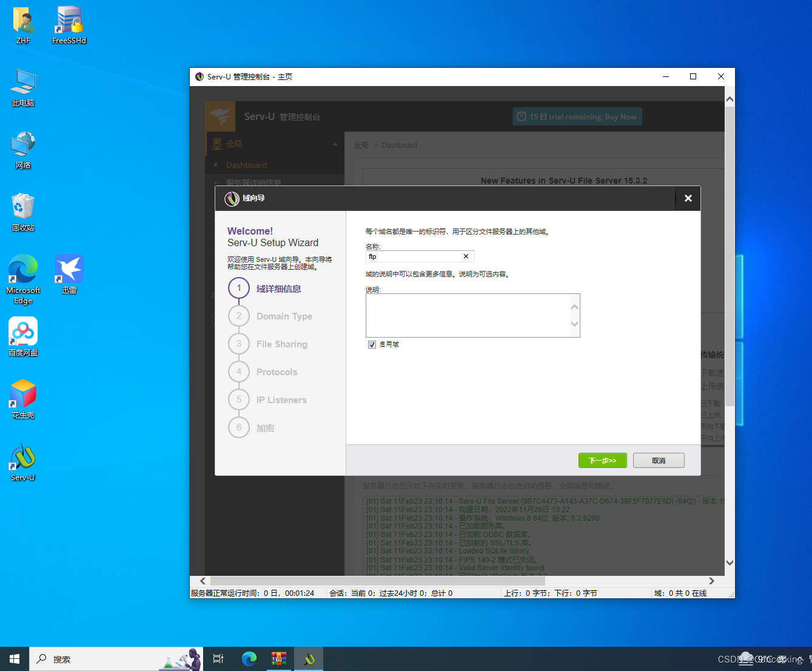The image size is (812, 671).
Task: Click the description box up scroll arrow
Action: pyautogui.click(x=575, y=307)
